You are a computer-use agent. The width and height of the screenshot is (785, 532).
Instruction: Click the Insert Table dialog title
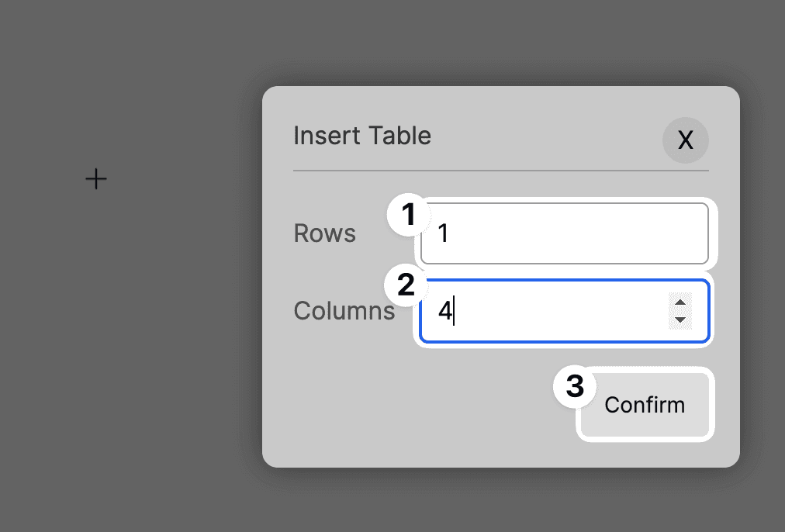tap(362, 135)
